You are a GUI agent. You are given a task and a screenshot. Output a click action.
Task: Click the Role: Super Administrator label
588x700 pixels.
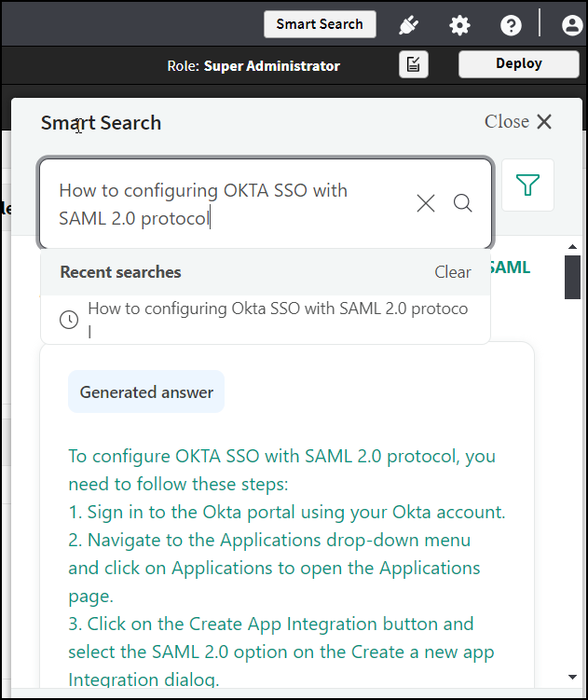click(253, 65)
